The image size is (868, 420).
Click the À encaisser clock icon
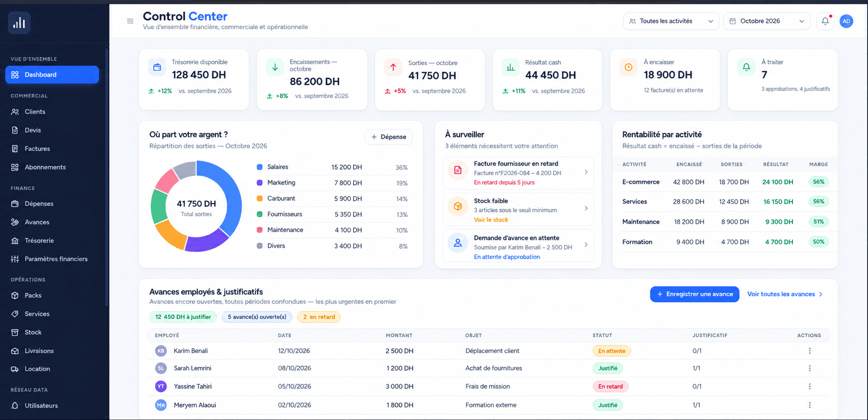[628, 67]
